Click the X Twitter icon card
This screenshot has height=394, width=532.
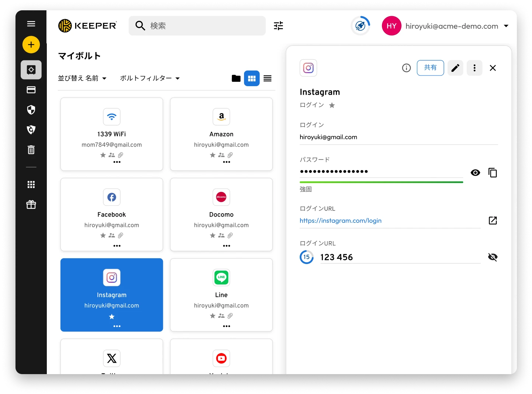pyautogui.click(x=112, y=358)
